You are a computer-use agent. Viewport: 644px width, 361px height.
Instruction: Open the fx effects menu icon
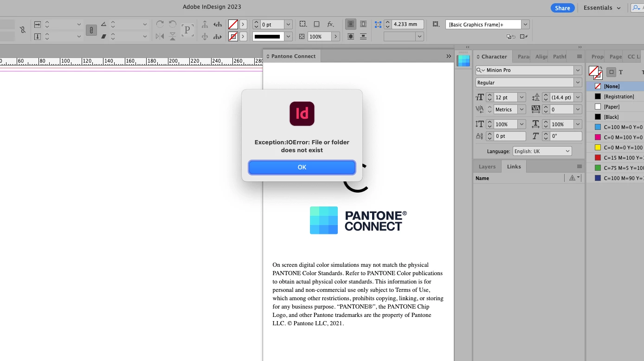(330, 24)
